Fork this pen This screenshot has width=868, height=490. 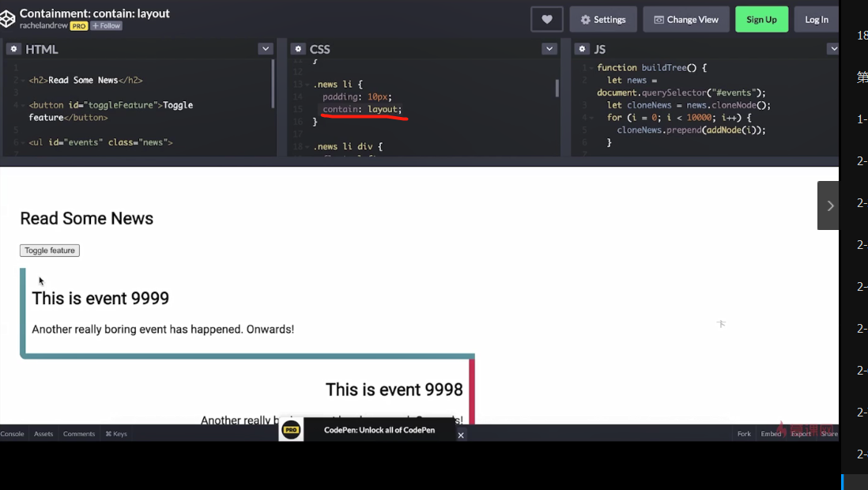(x=744, y=434)
